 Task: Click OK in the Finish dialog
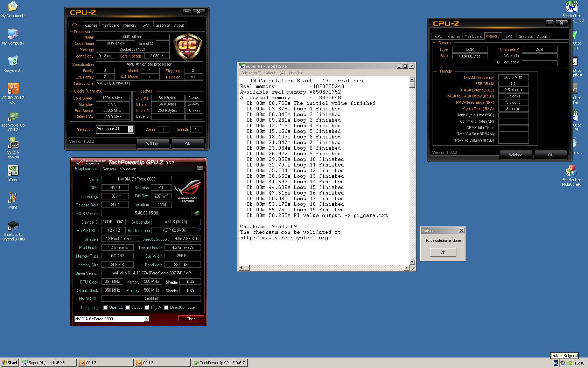(x=443, y=252)
